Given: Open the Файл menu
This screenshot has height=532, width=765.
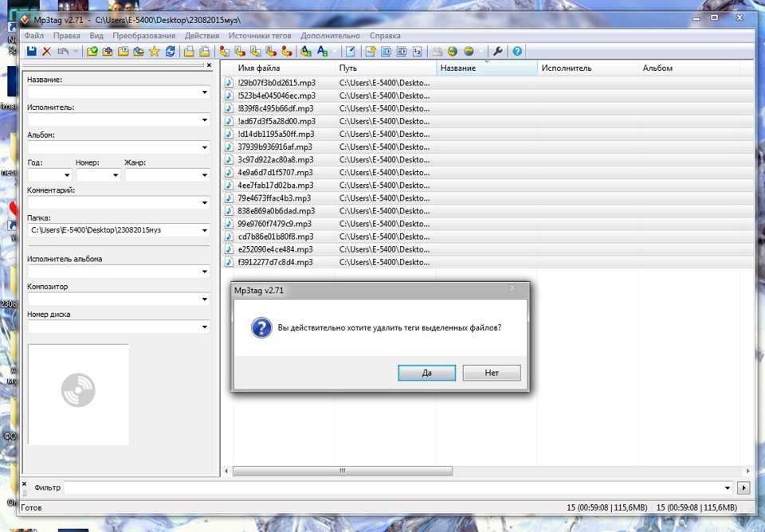Looking at the screenshot, I should 34,36.
